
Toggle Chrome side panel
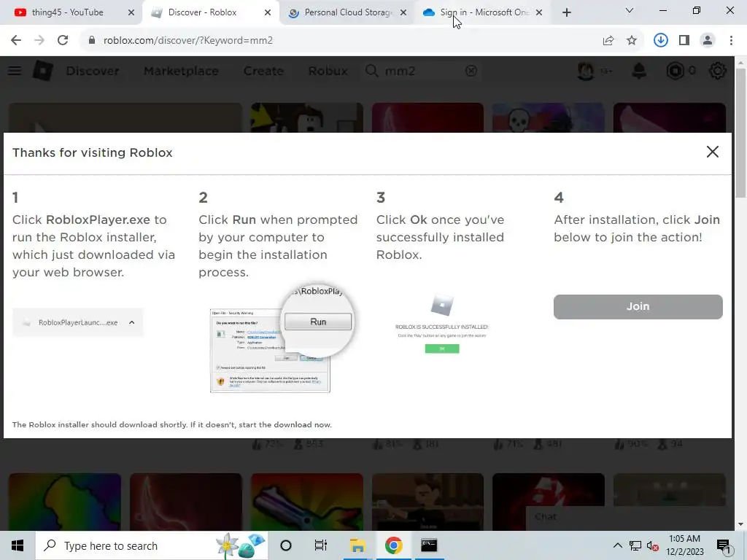click(684, 41)
